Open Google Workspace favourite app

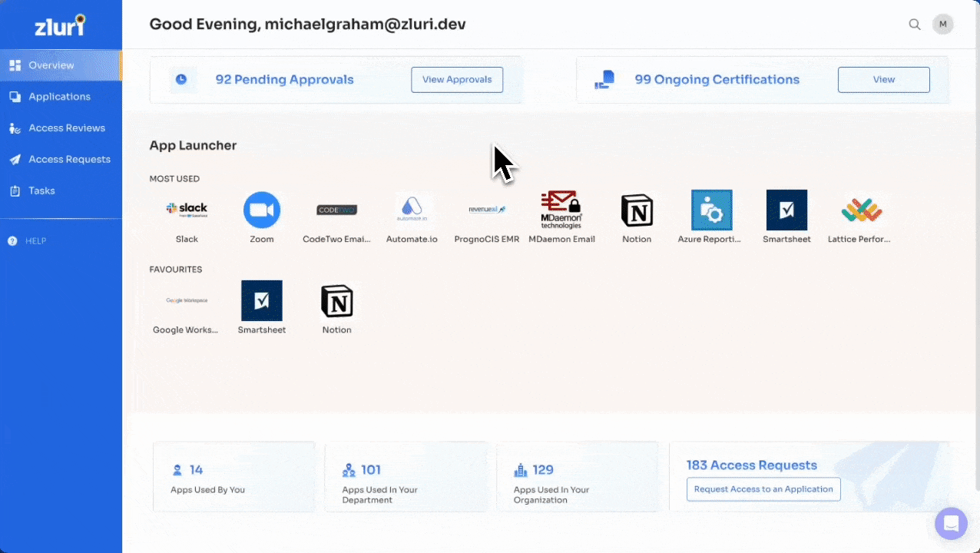coord(187,300)
